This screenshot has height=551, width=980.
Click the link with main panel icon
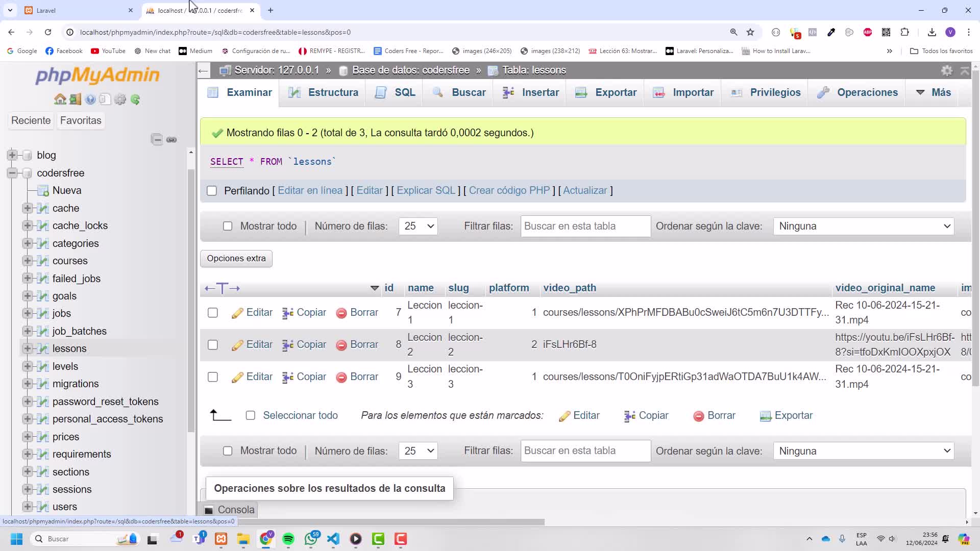pyautogui.click(x=171, y=139)
